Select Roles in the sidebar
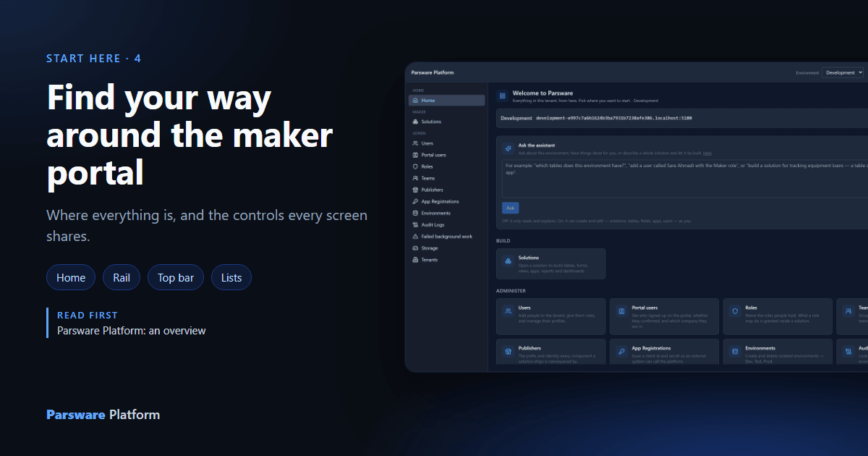868x456 pixels. click(x=446, y=166)
